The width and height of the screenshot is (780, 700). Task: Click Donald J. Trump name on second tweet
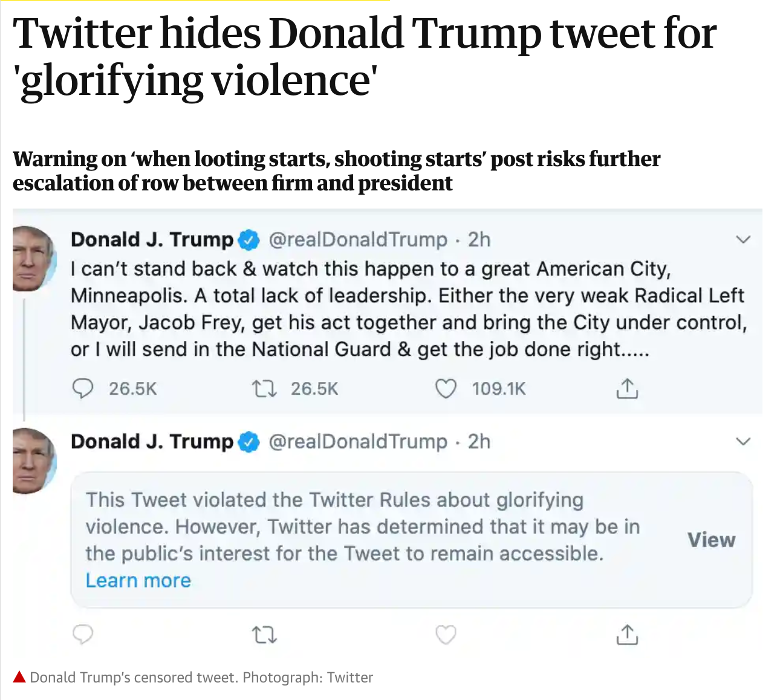pos(152,442)
